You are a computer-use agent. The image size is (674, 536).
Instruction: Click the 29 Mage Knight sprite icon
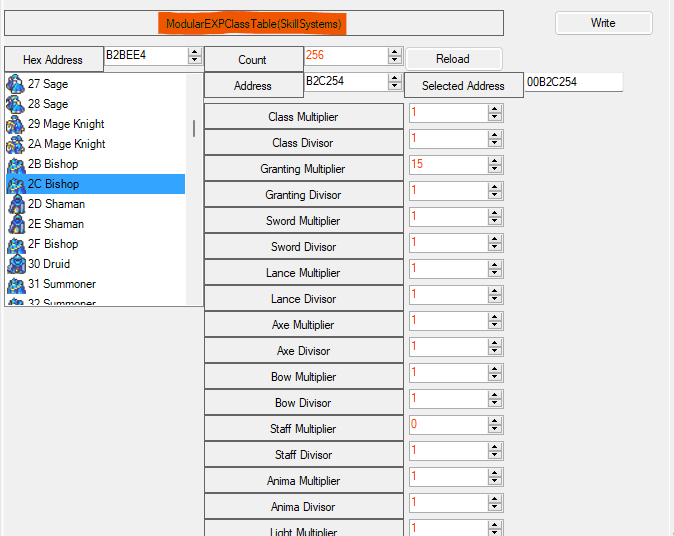coord(15,124)
